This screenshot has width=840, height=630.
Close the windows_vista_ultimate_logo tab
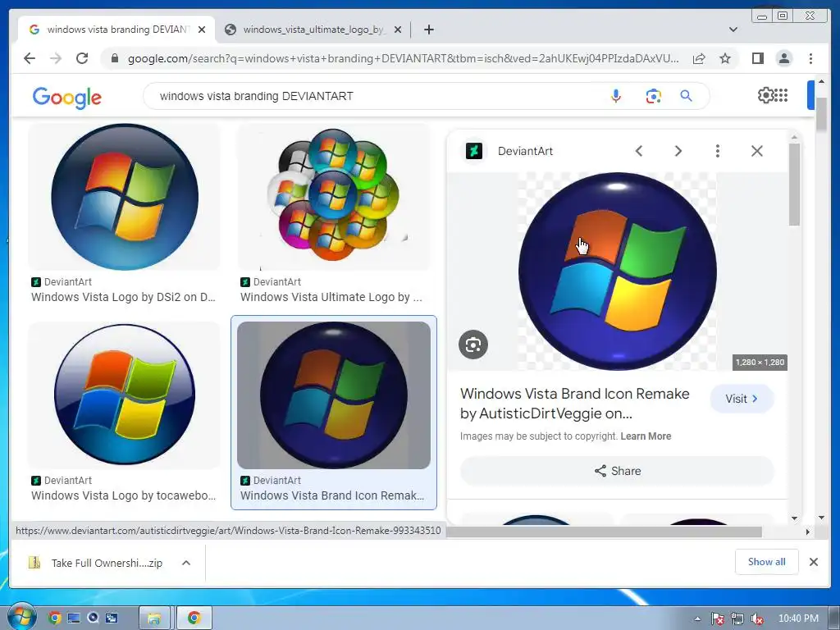tap(398, 30)
